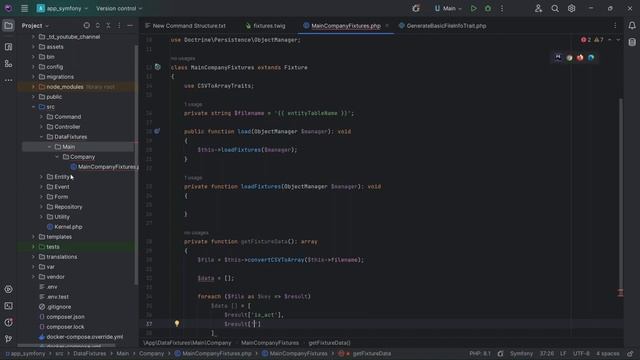Open the app_symfony project dropdown
This screenshot has width=640, height=360.
tap(62, 8)
